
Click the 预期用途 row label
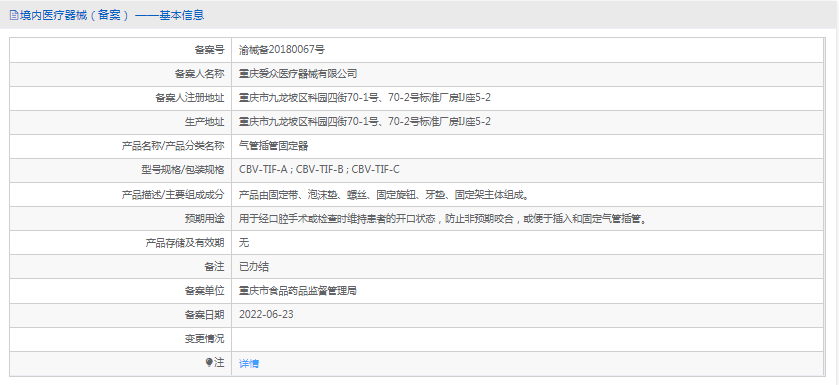pyautogui.click(x=204, y=219)
